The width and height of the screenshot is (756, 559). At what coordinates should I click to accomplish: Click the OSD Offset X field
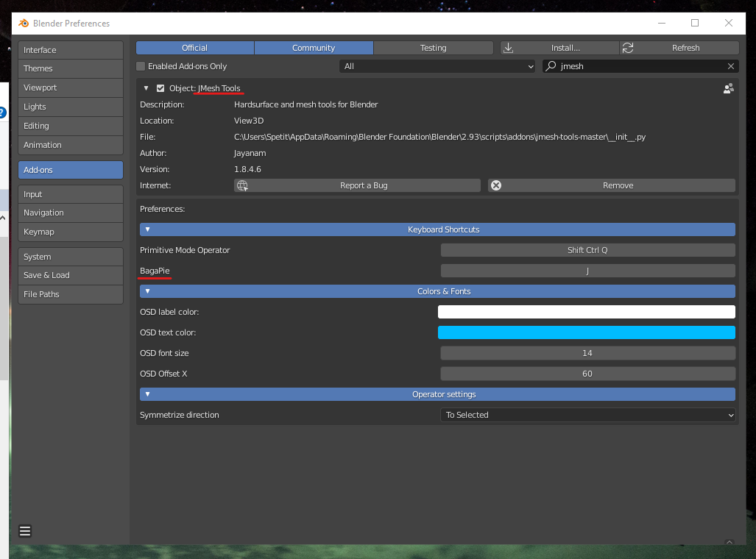click(587, 374)
